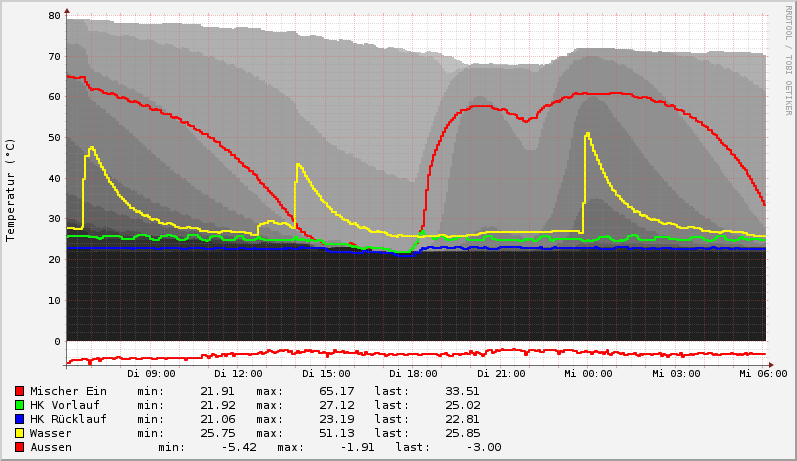Viewport: 797px width, 461px height.
Task: Click the yellow Wasser legend swatch
Action: (19, 433)
